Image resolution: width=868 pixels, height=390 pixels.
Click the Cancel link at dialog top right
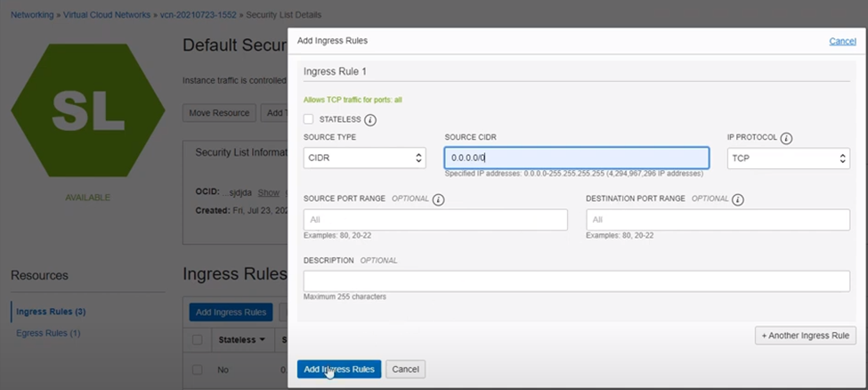pyautogui.click(x=842, y=41)
